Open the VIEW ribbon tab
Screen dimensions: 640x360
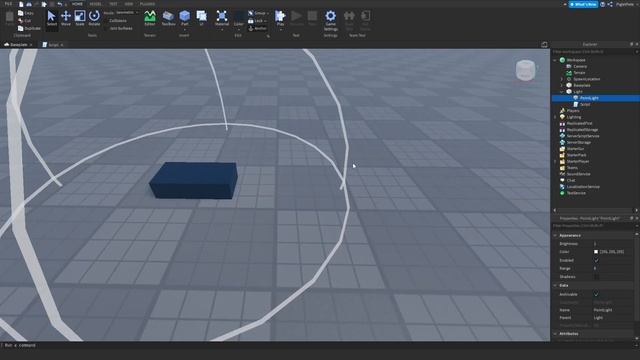click(x=129, y=4)
